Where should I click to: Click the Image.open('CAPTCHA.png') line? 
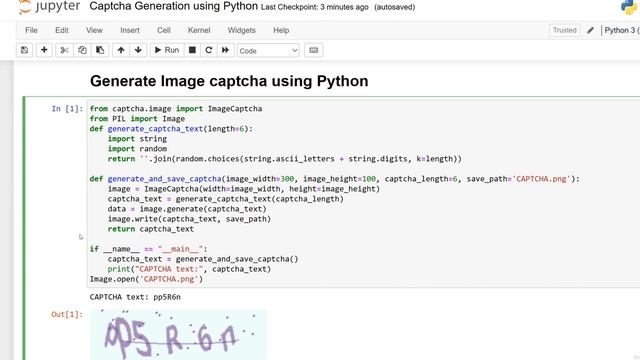(146, 279)
